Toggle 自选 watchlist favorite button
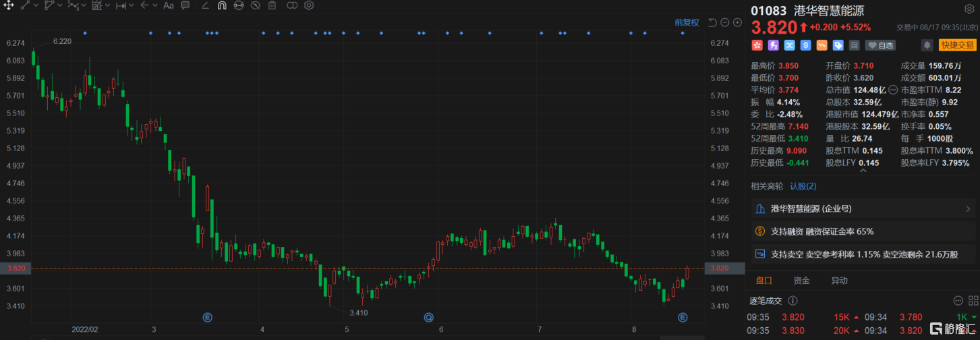This screenshot has width=980, height=340. click(x=880, y=45)
